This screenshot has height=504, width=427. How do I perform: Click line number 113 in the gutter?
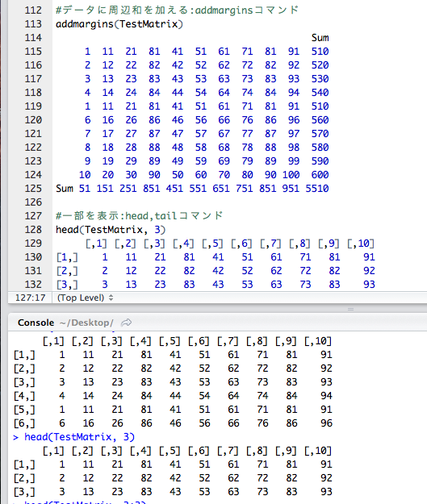coord(33,24)
